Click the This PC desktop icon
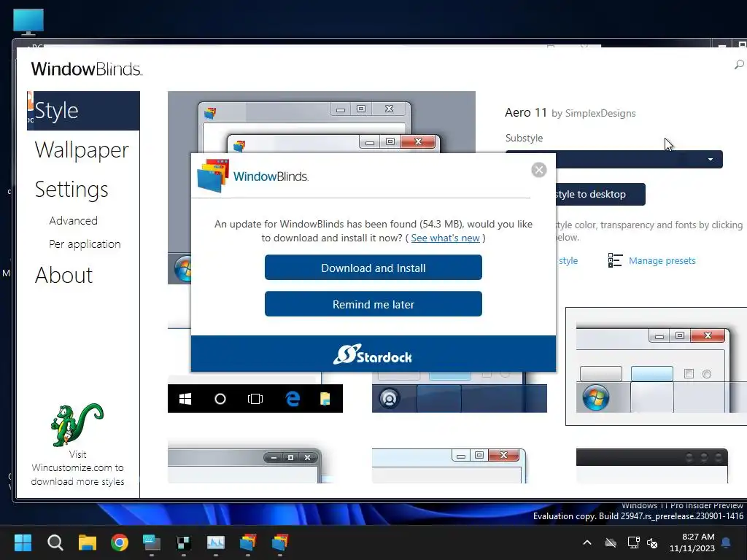This screenshot has height=560, width=747. [28, 22]
